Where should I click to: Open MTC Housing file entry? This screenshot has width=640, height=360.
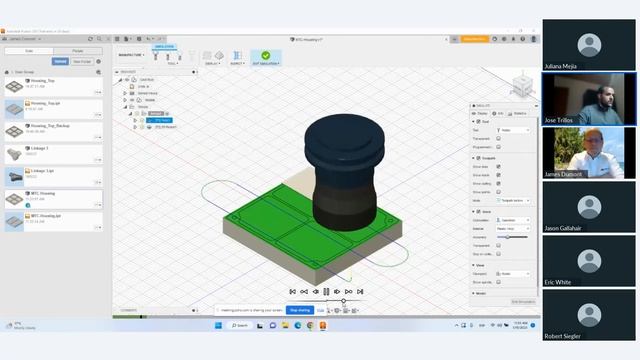(53, 199)
